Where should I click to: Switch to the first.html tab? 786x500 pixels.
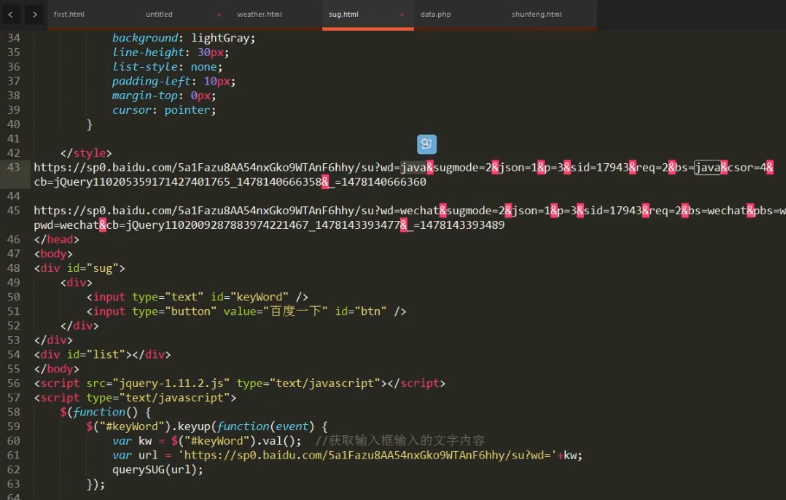coord(69,15)
